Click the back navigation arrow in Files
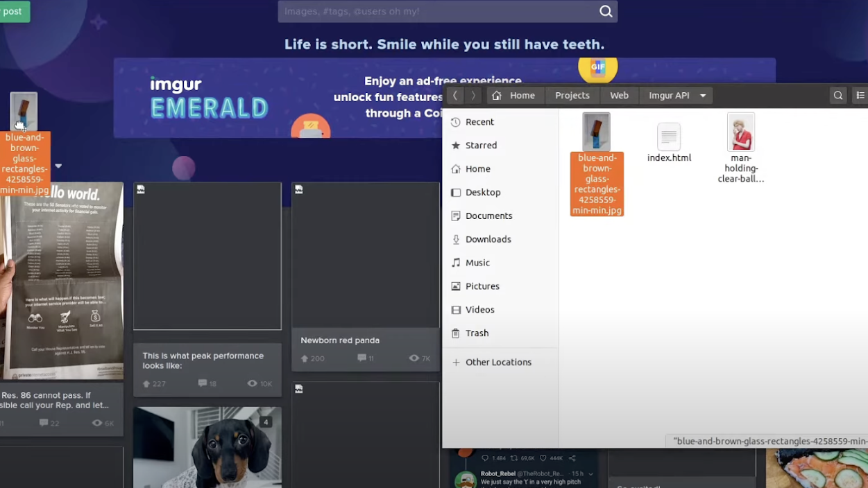 455,95
